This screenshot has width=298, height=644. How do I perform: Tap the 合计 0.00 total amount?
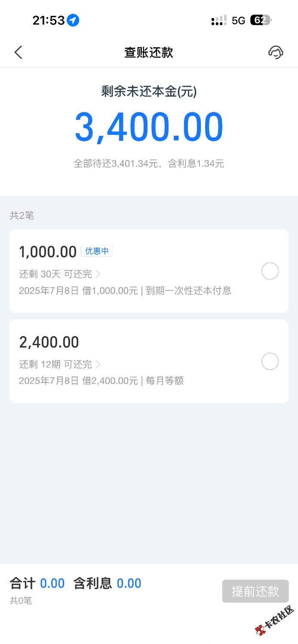37,583
